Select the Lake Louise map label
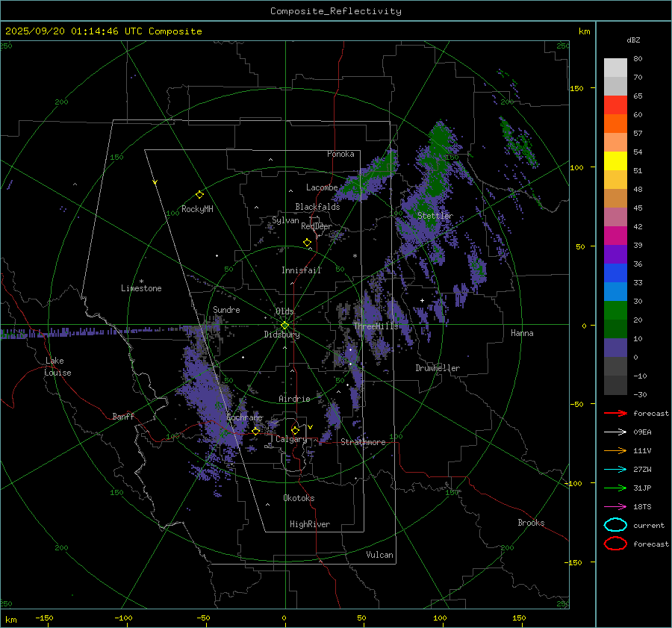Viewport: 672px width, 628px height. tap(57, 367)
